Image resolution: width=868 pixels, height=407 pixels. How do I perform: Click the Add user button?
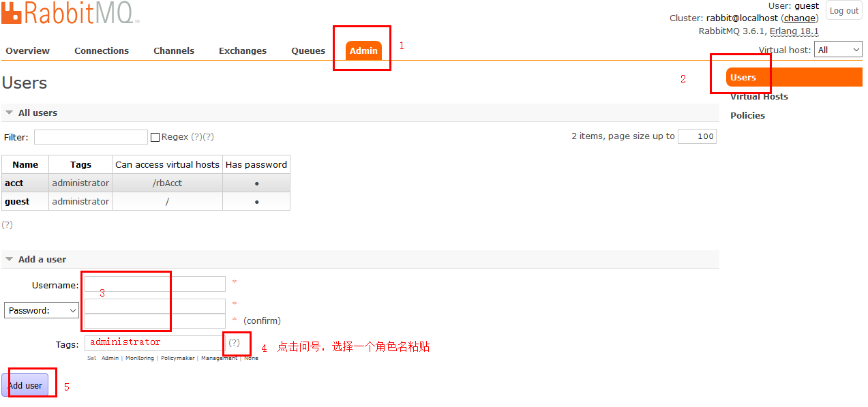click(x=25, y=385)
